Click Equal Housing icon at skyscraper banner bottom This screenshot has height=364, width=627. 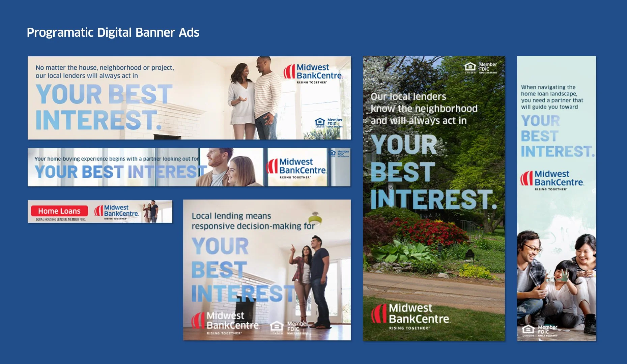pos(528,330)
